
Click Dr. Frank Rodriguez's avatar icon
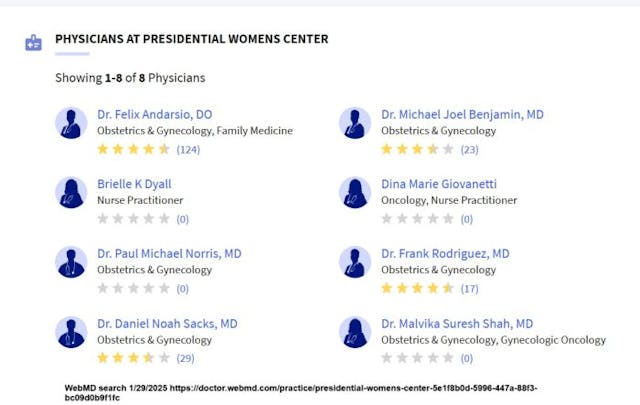click(355, 263)
